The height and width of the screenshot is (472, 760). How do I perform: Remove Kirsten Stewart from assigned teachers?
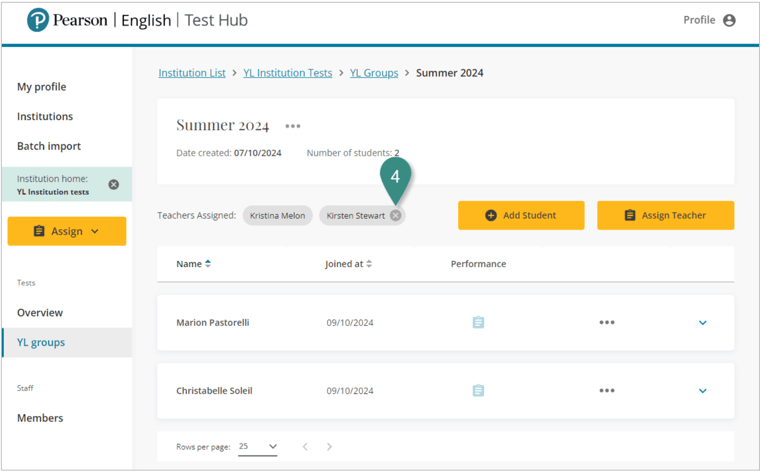396,215
